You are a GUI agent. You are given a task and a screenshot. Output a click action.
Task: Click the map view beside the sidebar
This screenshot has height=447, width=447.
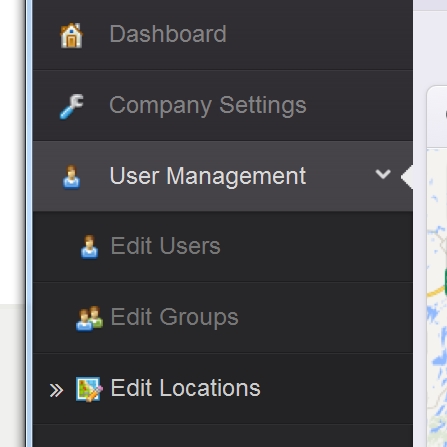(x=437, y=298)
